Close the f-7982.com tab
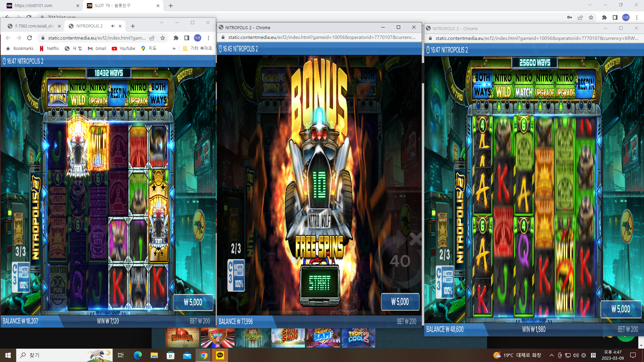 pyautogui.click(x=59, y=26)
